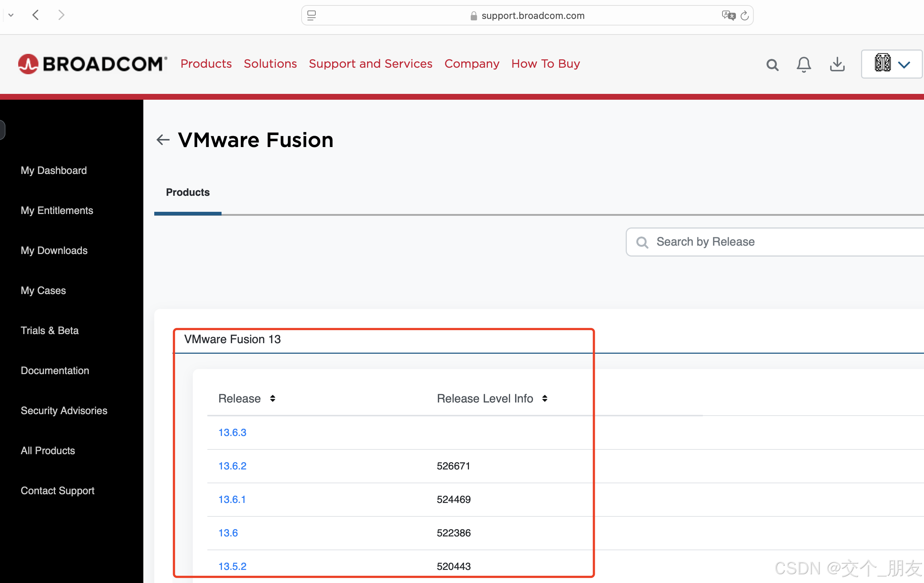This screenshot has width=924, height=583.
Task: Click the downloads tray icon
Action: click(837, 64)
